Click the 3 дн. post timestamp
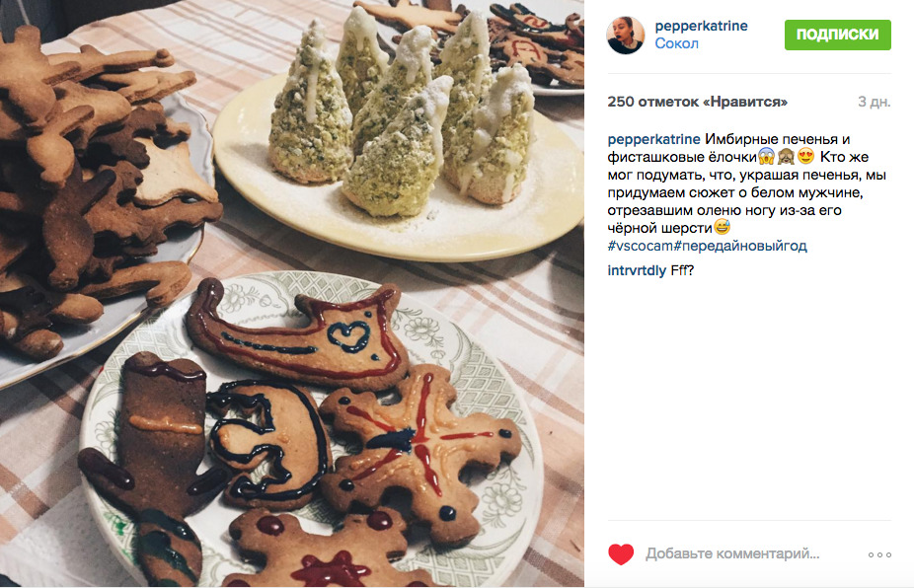914x588 pixels. tap(874, 102)
